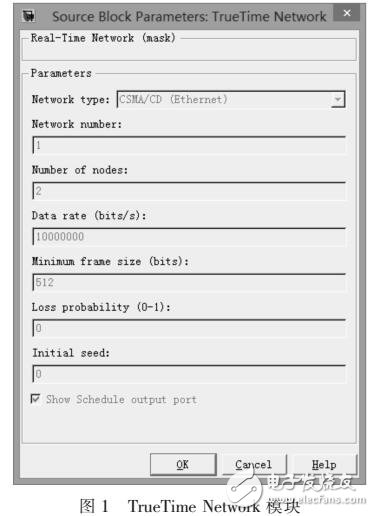Click the Network type label
Image resolution: width=374 pixels, height=516 pixels.
71,99
